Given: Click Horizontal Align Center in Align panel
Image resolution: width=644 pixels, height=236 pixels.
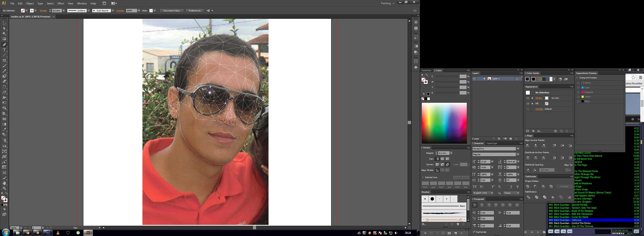Looking at the screenshot, I should (x=536, y=145).
